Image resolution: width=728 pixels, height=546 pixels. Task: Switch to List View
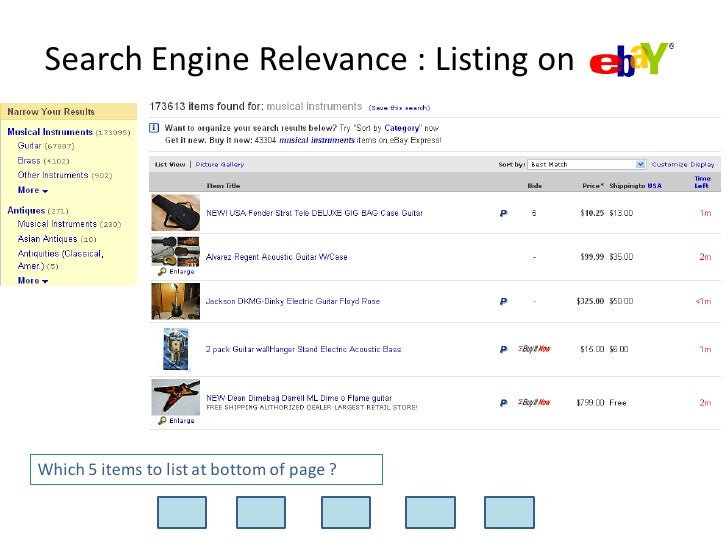[170, 164]
